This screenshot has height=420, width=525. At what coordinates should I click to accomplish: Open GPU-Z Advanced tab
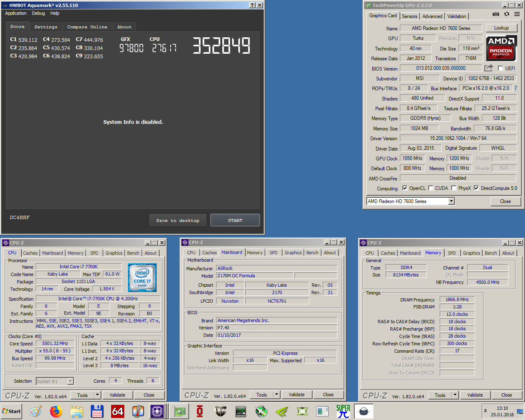click(432, 16)
